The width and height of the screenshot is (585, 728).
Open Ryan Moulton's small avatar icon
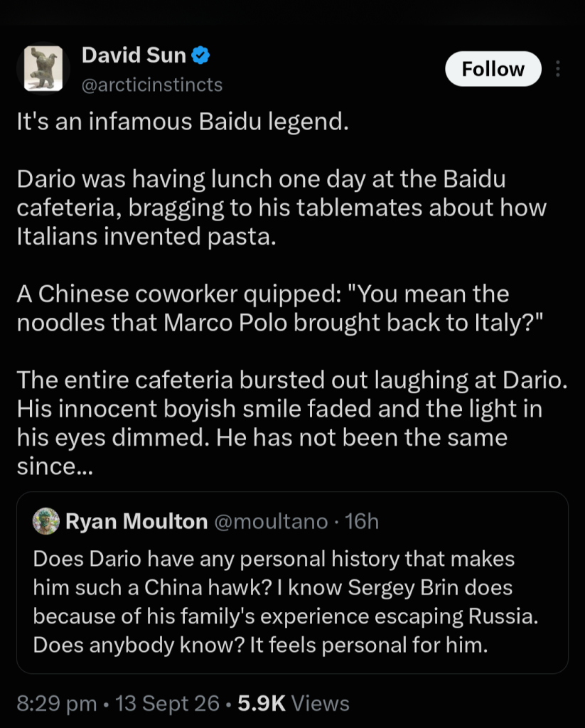[46, 521]
